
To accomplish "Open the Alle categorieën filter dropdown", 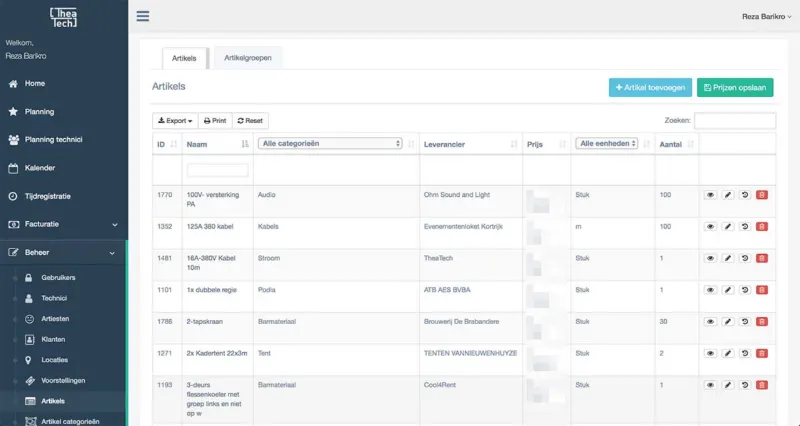I will pyautogui.click(x=330, y=143).
